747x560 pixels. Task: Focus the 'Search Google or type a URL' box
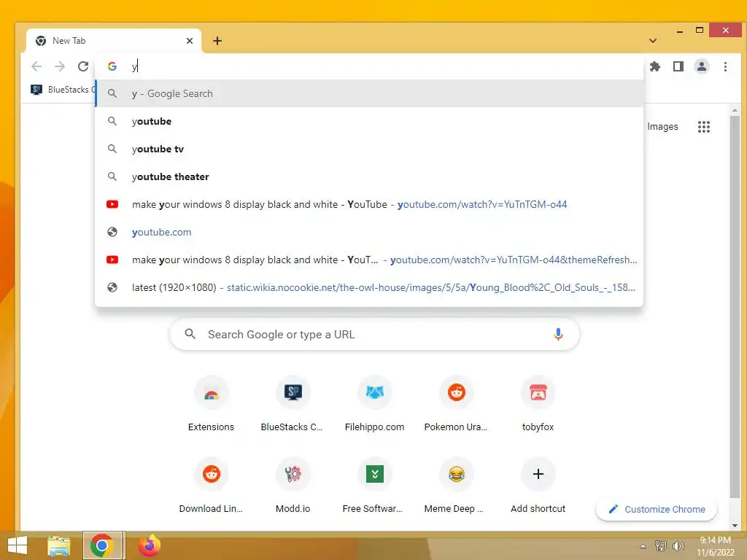click(x=374, y=334)
